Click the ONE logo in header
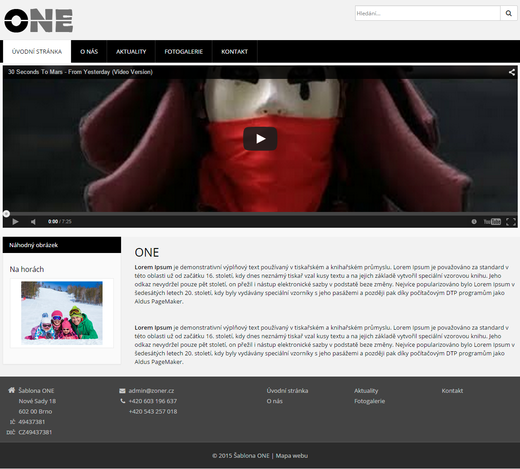520x469 pixels. click(x=38, y=21)
